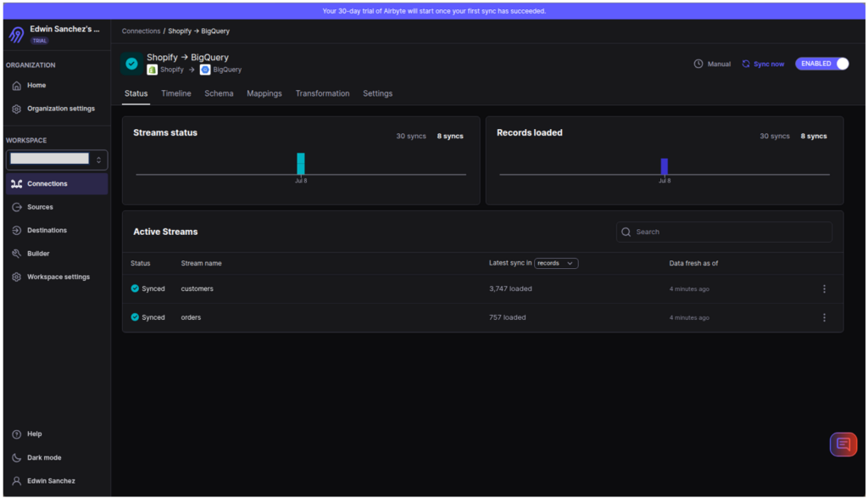The width and height of the screenshot is (868, 498).
Task: Toggle the ENABLED connection switch
Action: coord(822,64)
